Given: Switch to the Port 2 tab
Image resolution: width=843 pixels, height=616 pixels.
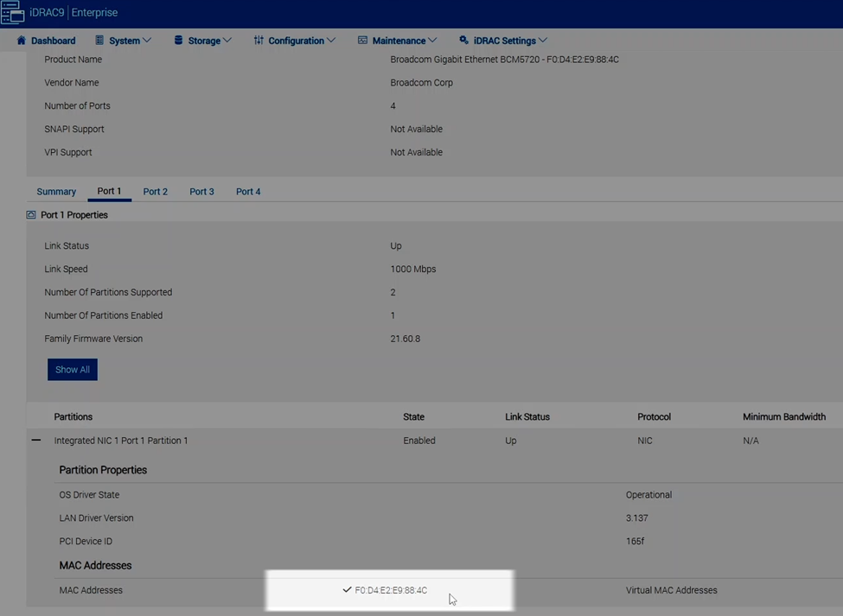Looking at the screenshot, I should 155,191.
